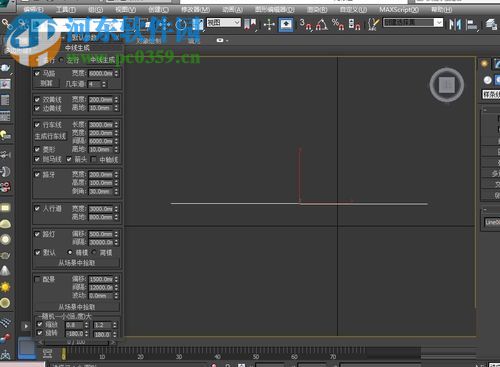Open the edit named selection sets tool
The width and height of the screenshot is (500, 367).
coord(373,24)
